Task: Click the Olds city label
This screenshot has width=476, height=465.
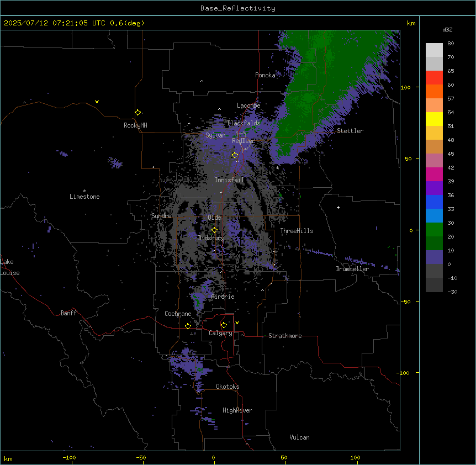Action: [214, 218]
